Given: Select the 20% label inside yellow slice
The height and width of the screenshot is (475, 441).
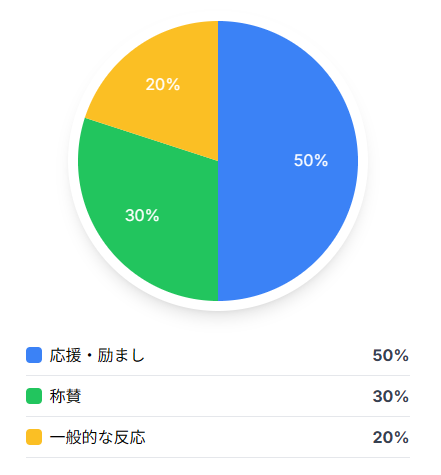Looking at the screenshot, I should coord(163,84).
